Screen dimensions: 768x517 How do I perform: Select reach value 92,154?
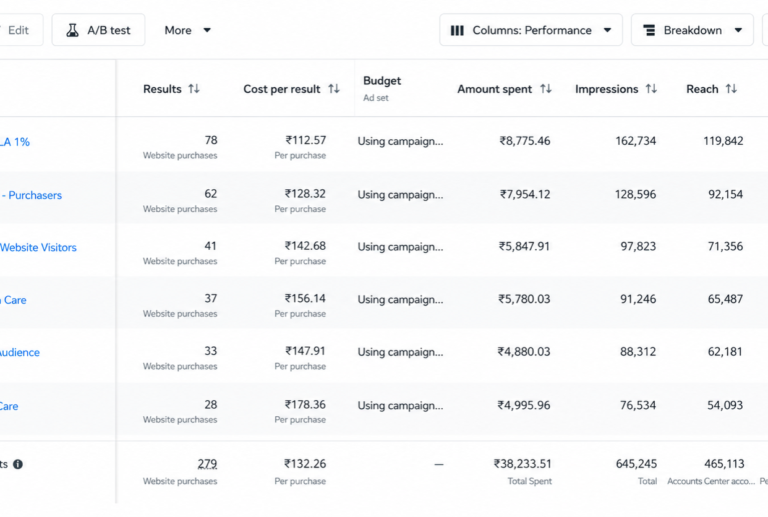(725, 194)
